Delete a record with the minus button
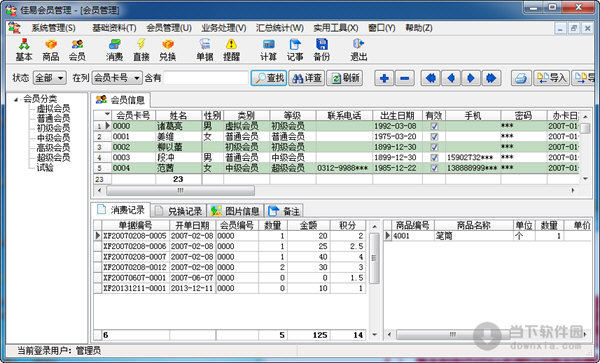600x363 pixels. point(404,78)
